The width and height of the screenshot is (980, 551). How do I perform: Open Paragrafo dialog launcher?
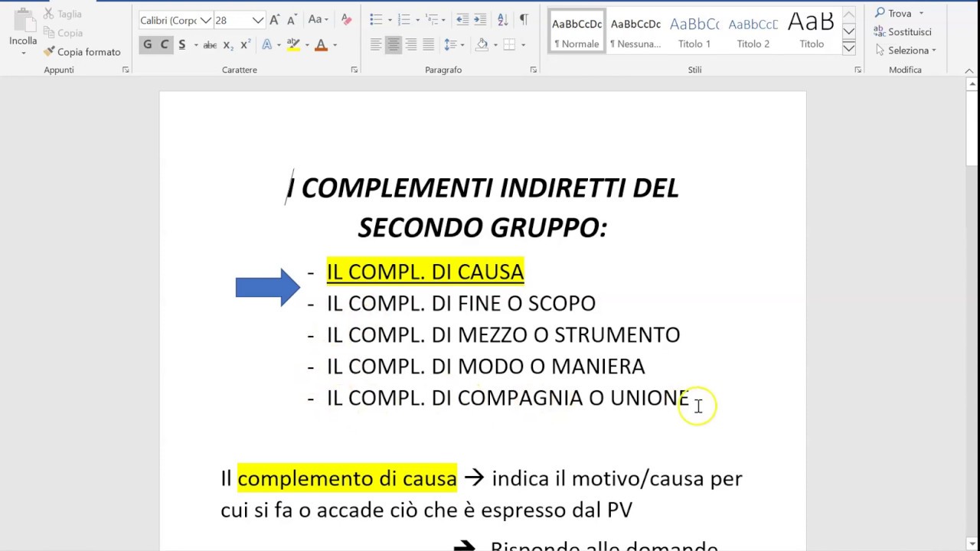pos(534,70)
